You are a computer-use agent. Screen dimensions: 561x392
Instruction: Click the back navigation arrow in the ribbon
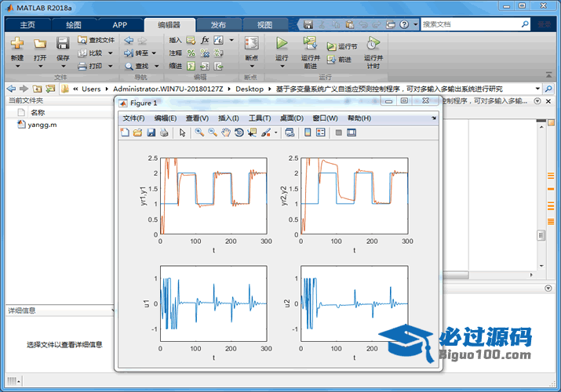click(x=129, y=41)
